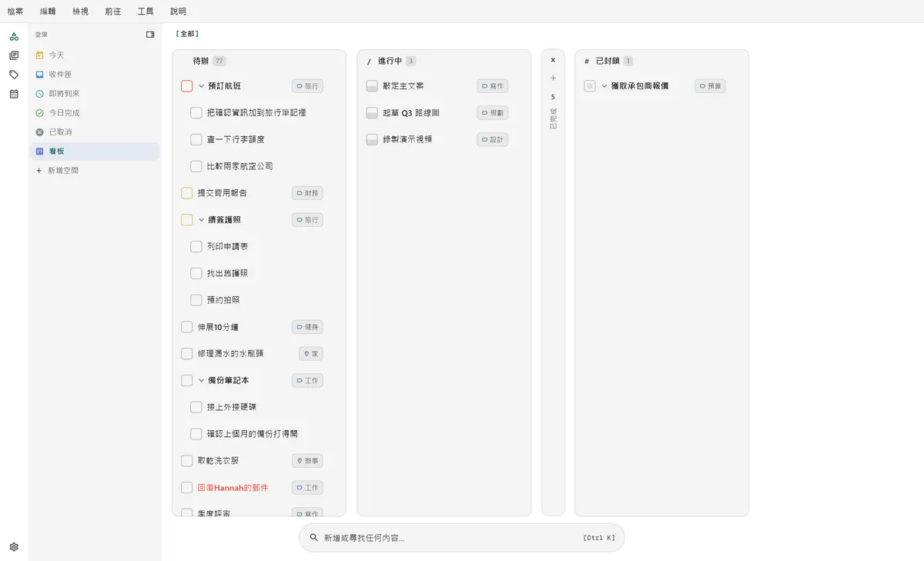The height and width of the screenshot is (561, 924).
Task: Click the 工作 tag on 備份筆記本
Action: tap(307, 381)
